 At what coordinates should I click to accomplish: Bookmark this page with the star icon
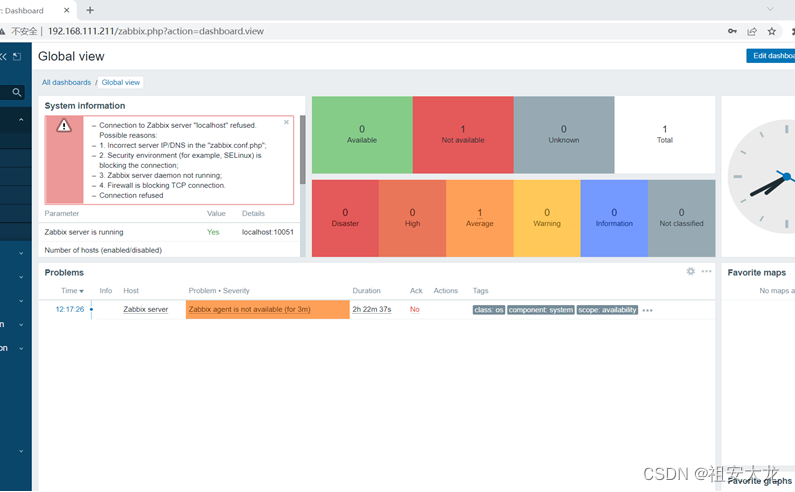[772, 31]
